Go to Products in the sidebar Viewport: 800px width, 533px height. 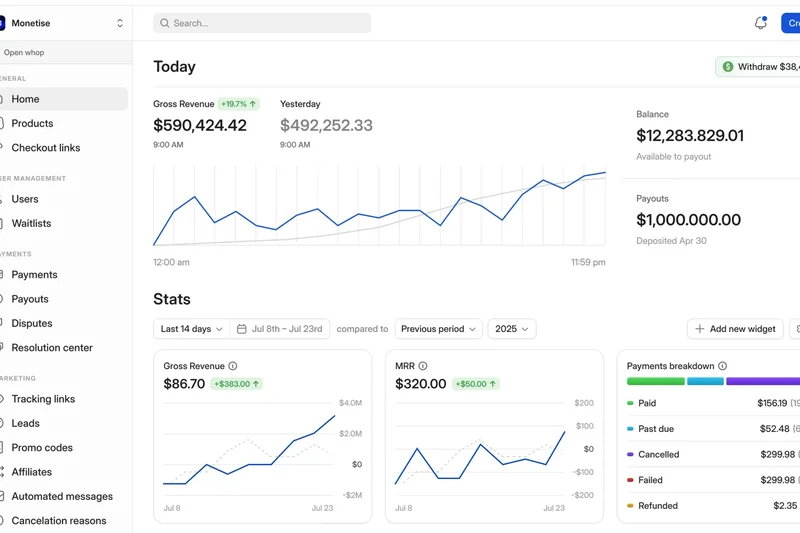pos(32,123)
